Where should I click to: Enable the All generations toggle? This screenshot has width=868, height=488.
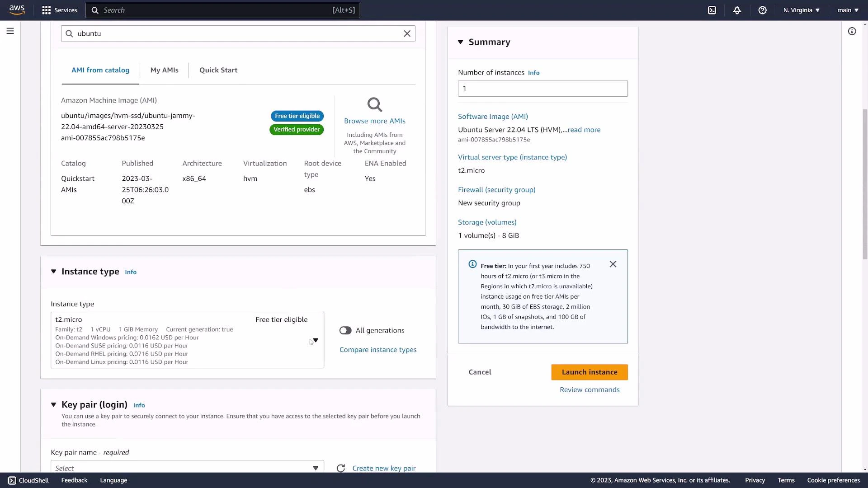click(345, 330)
